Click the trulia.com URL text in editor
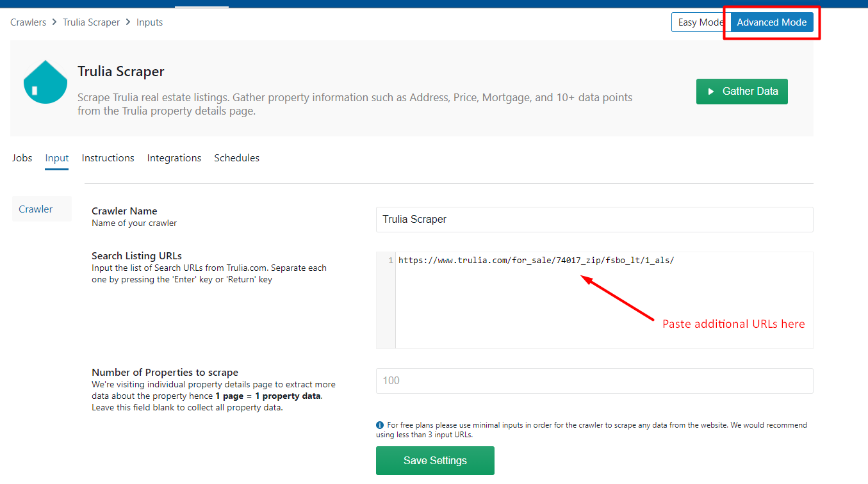Viewport: 868px width, 484px height. pyautogui.click(x=536, y=261)
